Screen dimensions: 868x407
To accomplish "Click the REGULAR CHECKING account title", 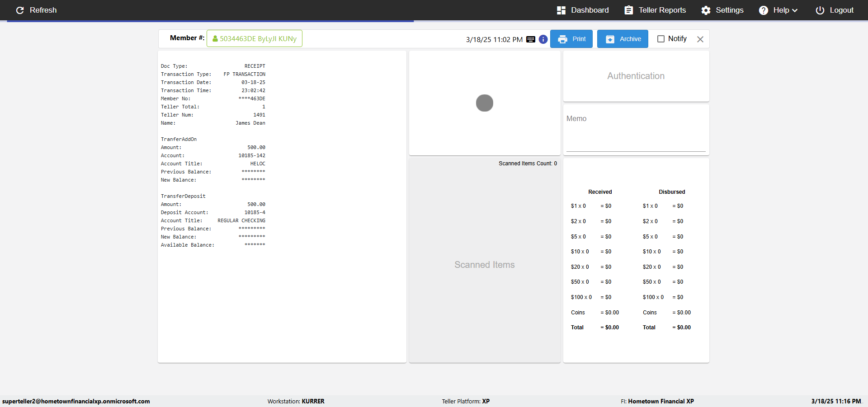I will 241,220.
